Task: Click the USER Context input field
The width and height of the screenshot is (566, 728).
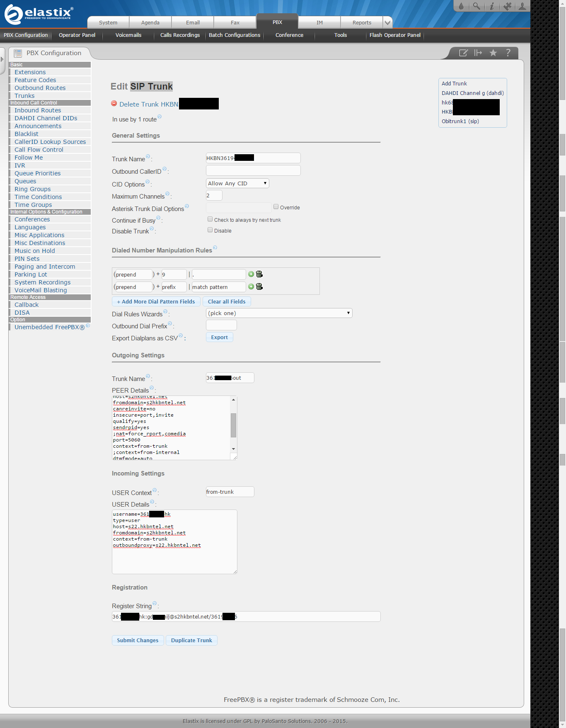Action: (x=230, y=492)
